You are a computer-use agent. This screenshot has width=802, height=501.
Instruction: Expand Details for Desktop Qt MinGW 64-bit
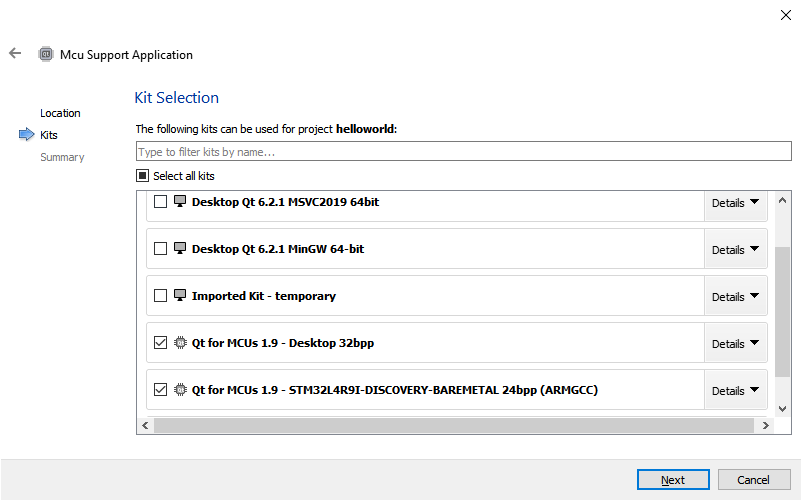(x=735, y=249)
